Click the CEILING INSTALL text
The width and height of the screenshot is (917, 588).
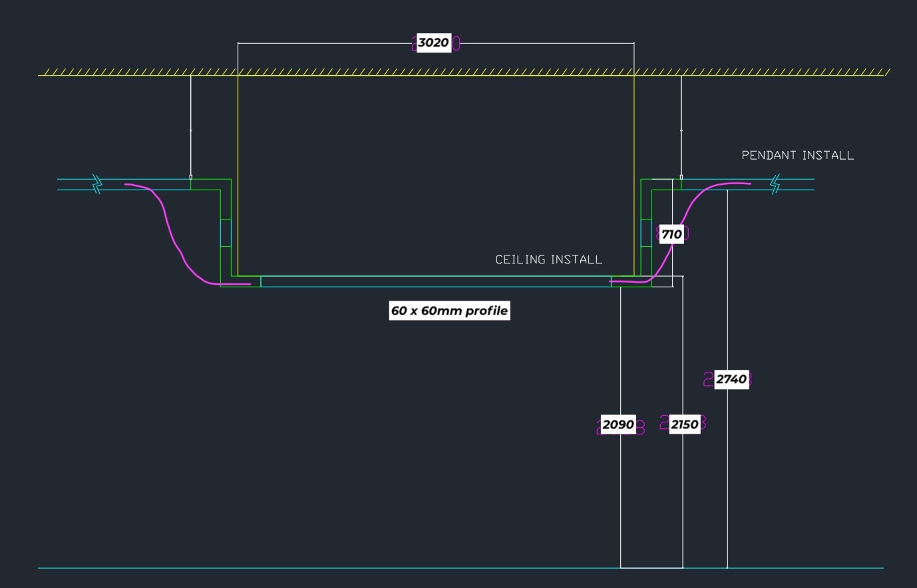pos(548,259)
